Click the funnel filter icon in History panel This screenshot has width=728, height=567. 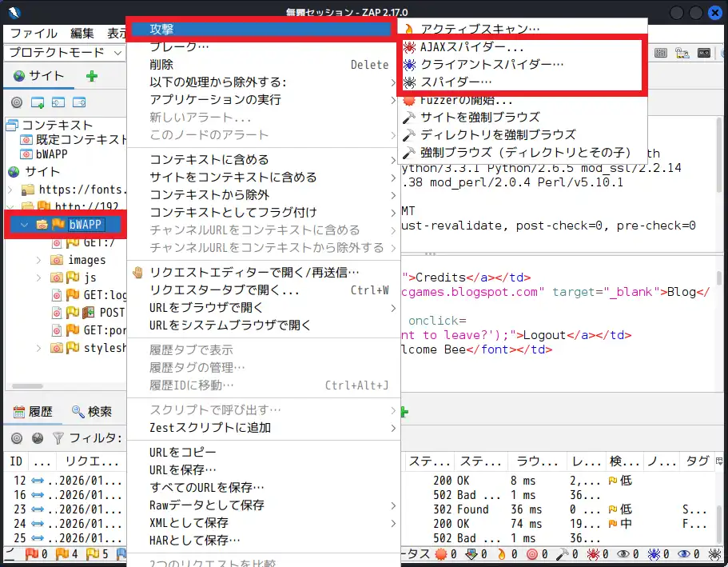coord(58,437)
